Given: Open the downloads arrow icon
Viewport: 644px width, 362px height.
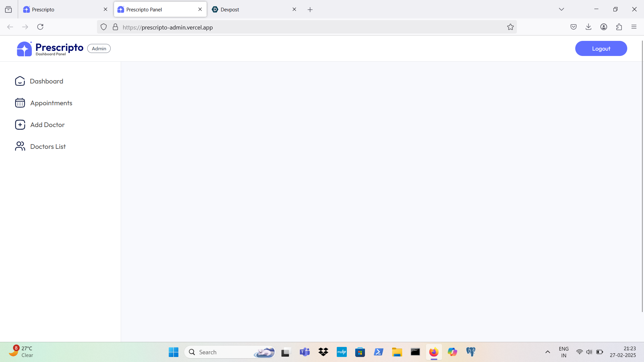Looking at the screenshot, I should (x=588, y=27).
